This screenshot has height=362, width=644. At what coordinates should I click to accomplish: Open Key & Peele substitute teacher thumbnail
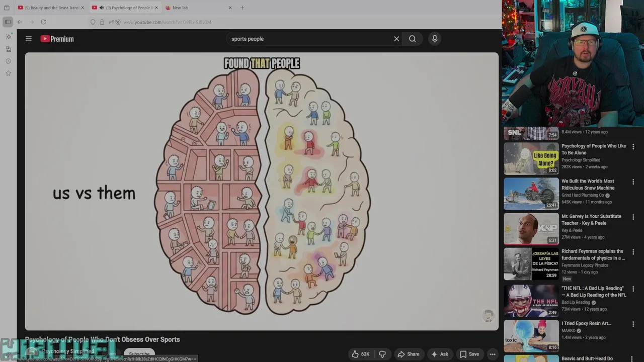point(531,229)
